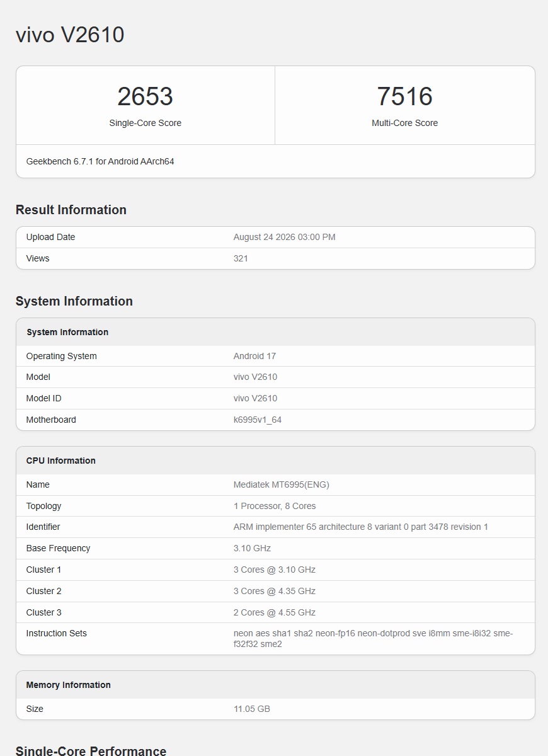Select upload date August 24 2026 03:00 PM

click(284, 237)
